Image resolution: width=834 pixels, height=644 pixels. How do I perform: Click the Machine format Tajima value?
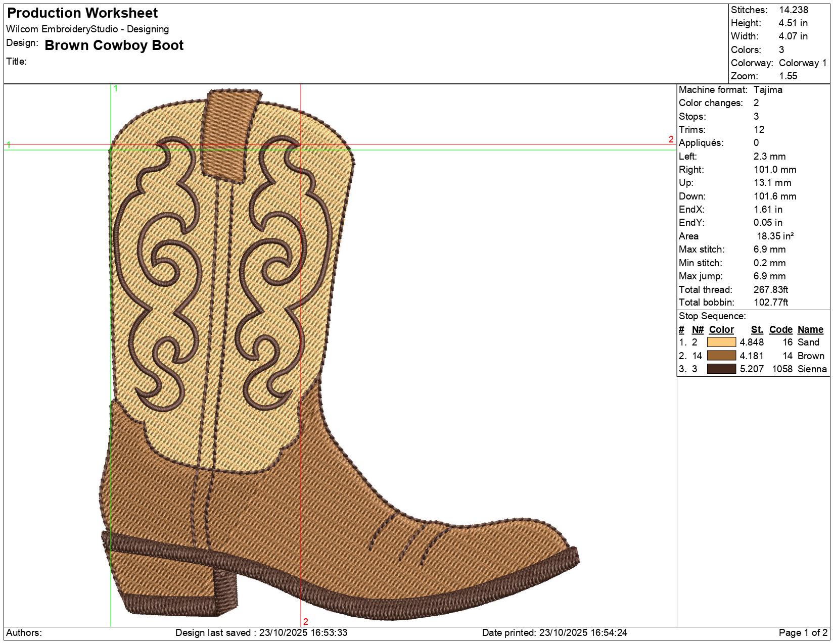pyautogui.click(x=768, y=90)
